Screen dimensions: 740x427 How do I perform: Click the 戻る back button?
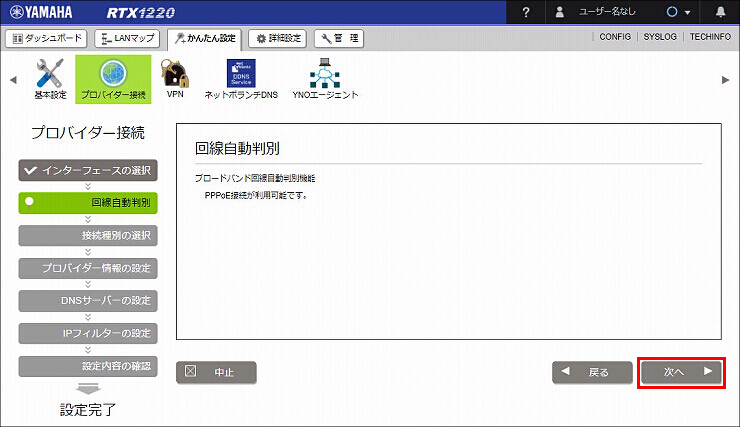tap(592, 372)
